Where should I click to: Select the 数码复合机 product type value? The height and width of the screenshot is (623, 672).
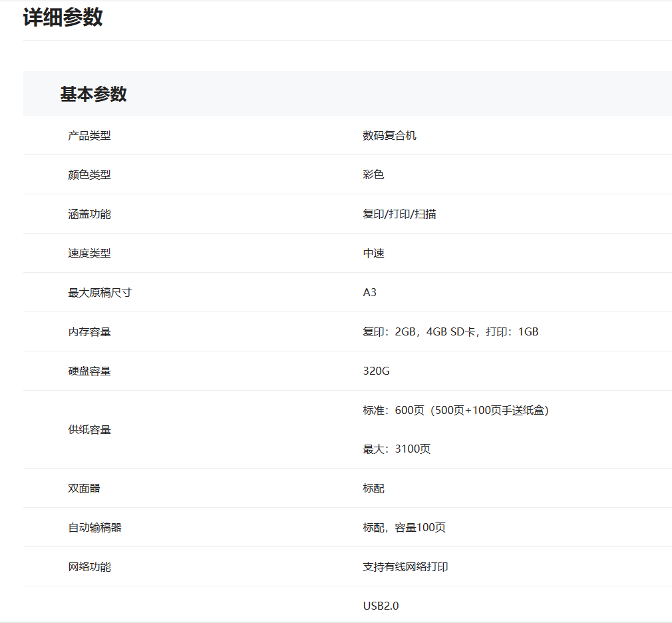tap(389, 136)
